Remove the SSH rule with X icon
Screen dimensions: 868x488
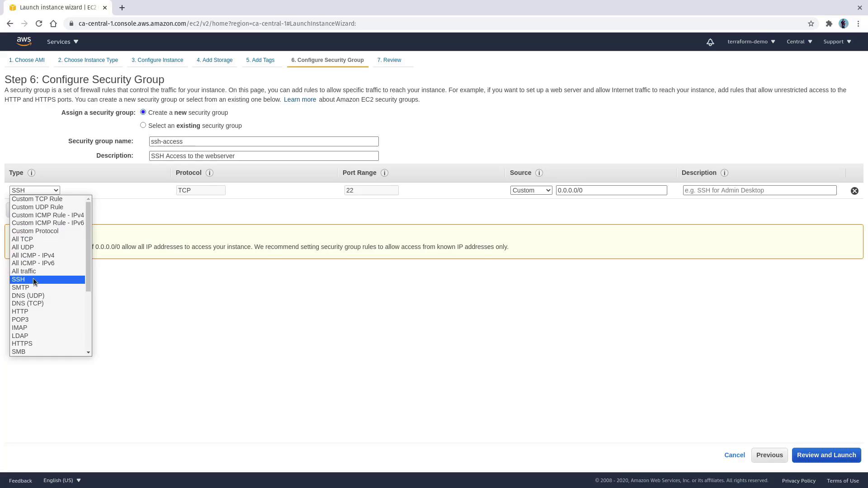tap(854, 191)
